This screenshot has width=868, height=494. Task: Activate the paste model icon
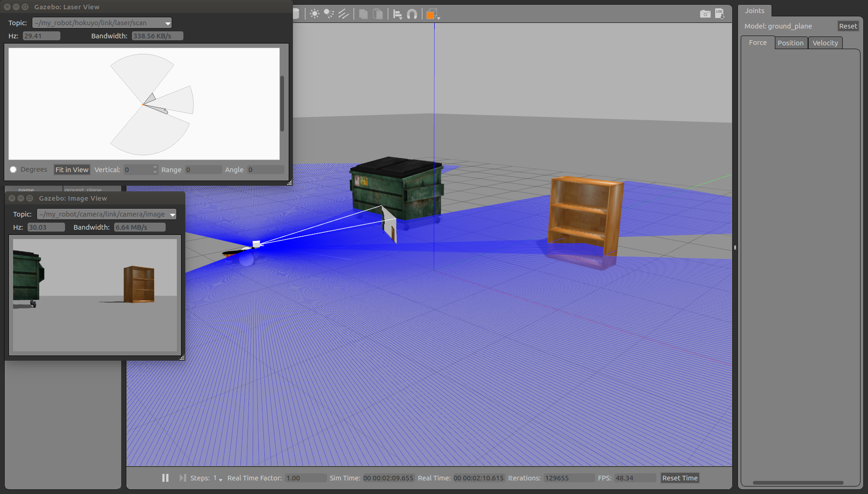click(378, 14)
